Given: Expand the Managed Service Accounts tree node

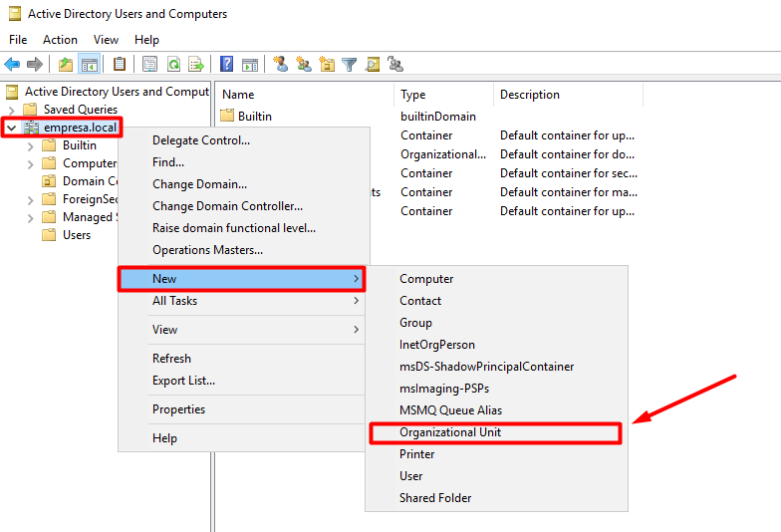Looking at the screenshot, I should click(x=30, y=218).
